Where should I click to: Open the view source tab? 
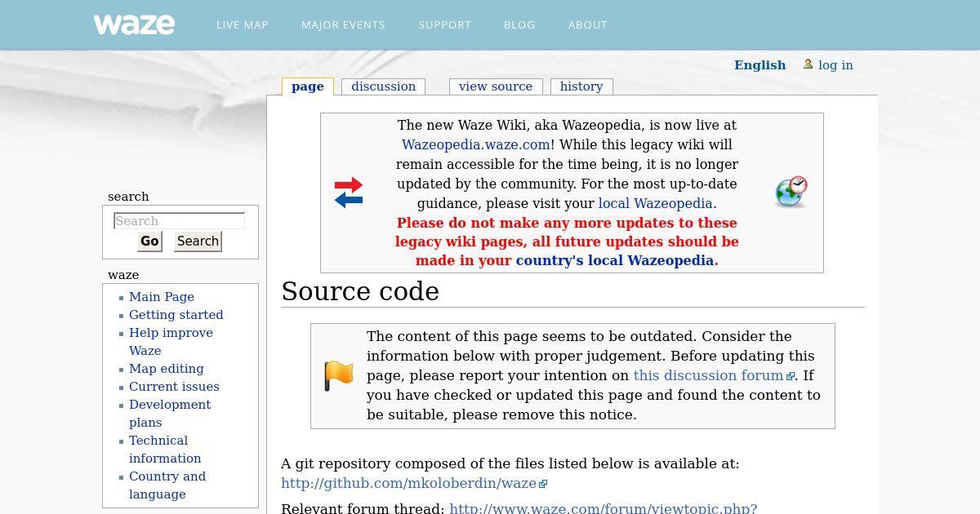coord(496,86)
